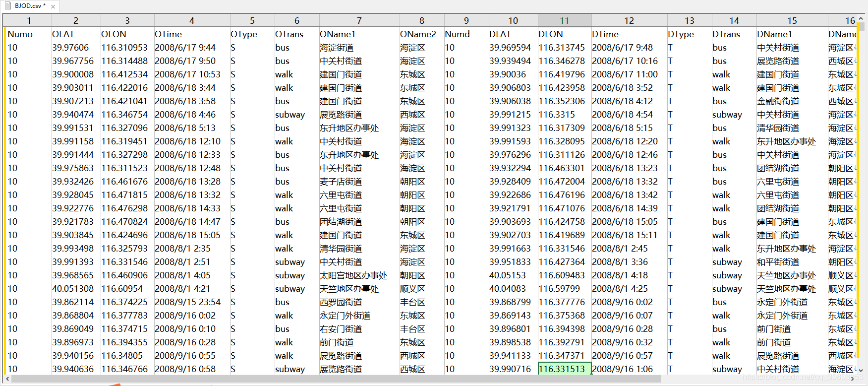Click the 'OType' header cell

tap(252, 34)
